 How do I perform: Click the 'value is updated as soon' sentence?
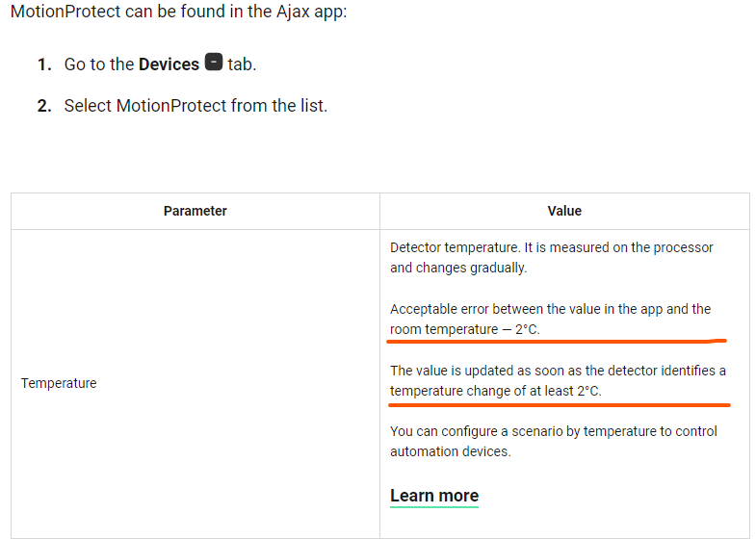558,380
